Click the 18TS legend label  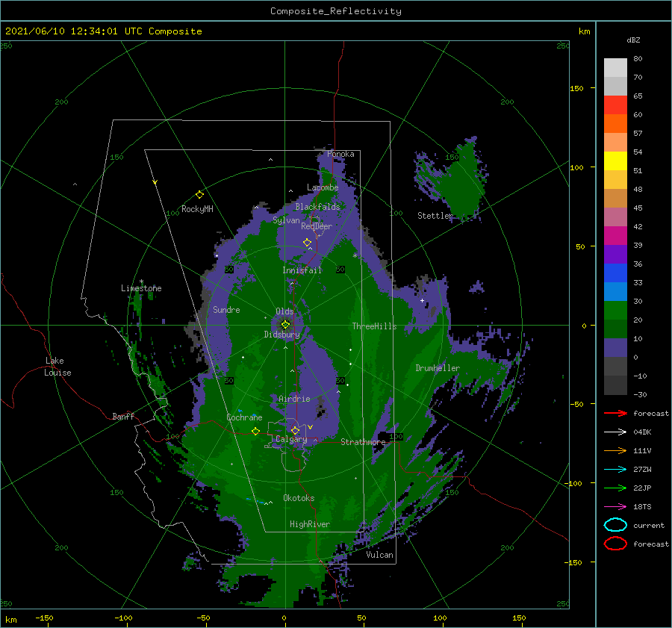pyautogui.click(x=642, y=507)
